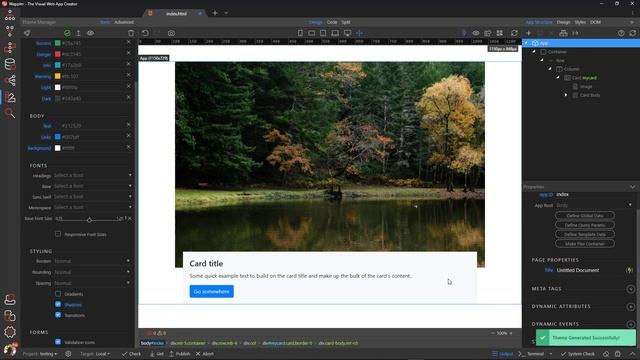Select the phone viewport size icon

[300, 33]
